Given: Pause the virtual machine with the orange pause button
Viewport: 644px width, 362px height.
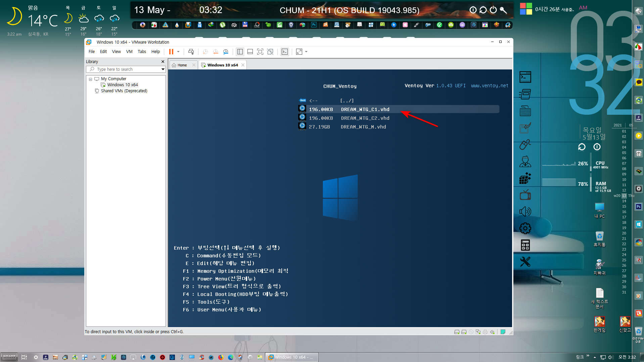Looking at the screenshot, I should click(171, 52).
